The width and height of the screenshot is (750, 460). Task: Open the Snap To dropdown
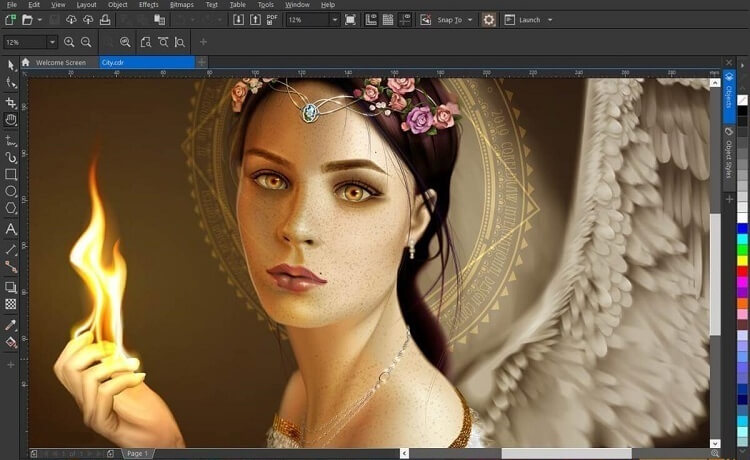(x=452, y=19)
